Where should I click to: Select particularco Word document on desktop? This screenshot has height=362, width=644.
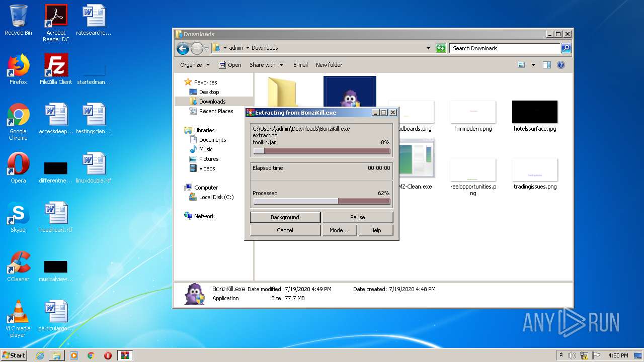(56, 316)
